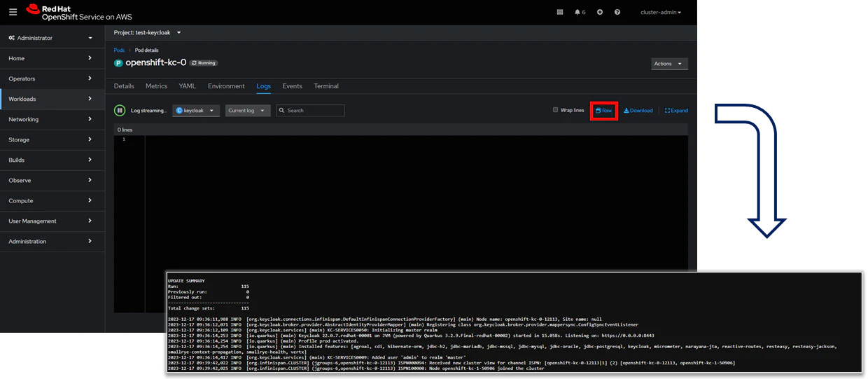Open the Actions dropdown
This screenshot has width=868, height=379.
pos(669,64)
